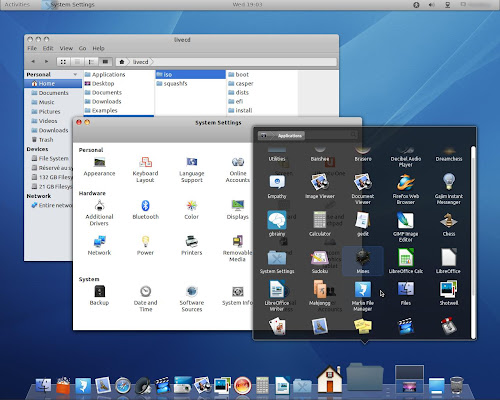The width and height of the screenshot is (500, 400).
Task: Launch Empathy from Applications popup
Action: pos(277,186)
